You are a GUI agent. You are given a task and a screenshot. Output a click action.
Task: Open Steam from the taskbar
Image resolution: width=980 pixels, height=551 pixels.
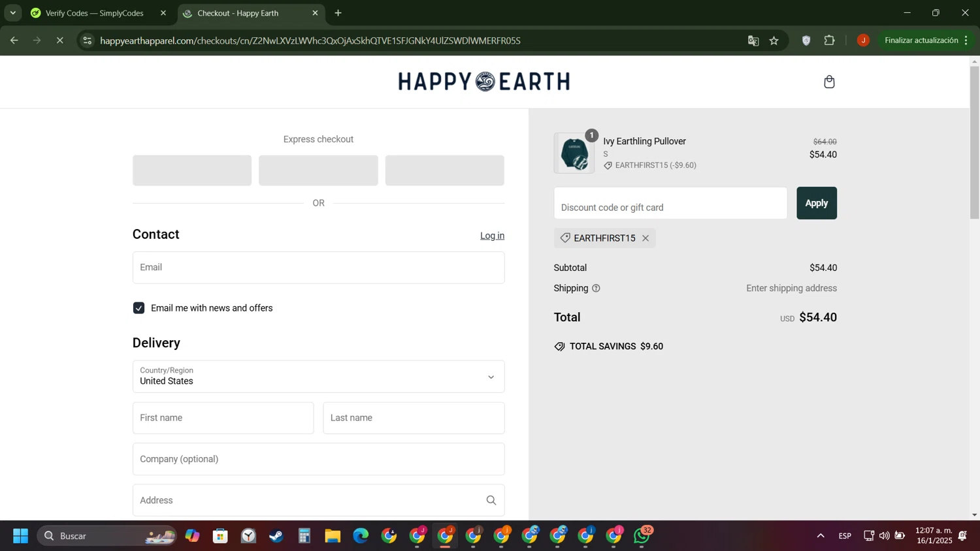(276, 536)
